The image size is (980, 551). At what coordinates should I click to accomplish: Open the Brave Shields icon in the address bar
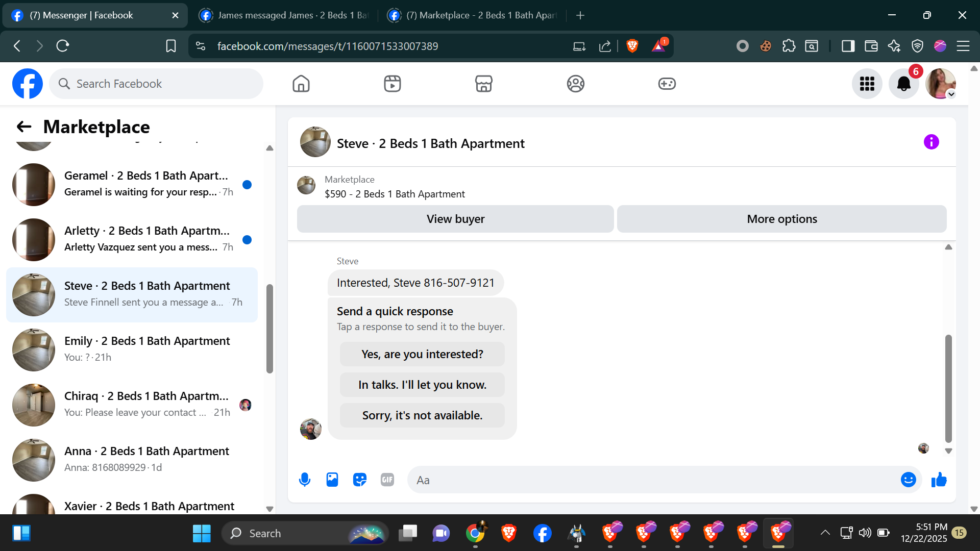(x=632, y=46)
